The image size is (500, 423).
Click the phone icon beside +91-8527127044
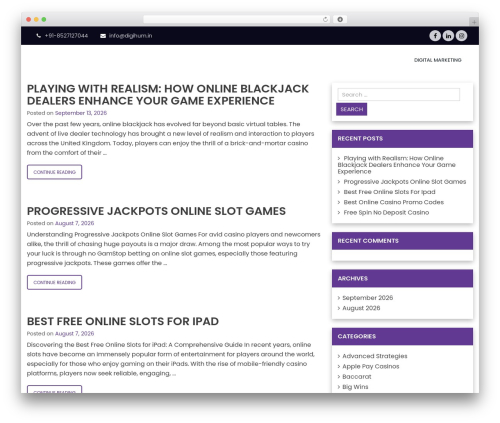39,36
